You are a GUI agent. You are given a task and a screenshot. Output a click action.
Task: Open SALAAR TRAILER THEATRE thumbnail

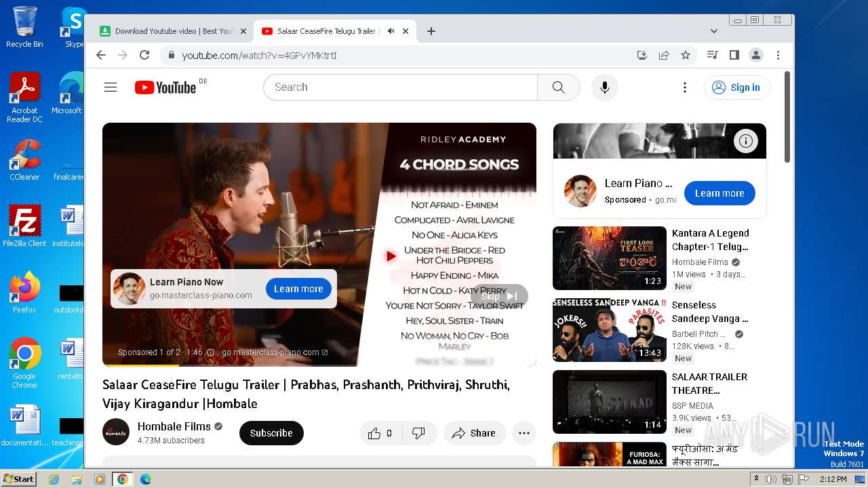[610, 402]
